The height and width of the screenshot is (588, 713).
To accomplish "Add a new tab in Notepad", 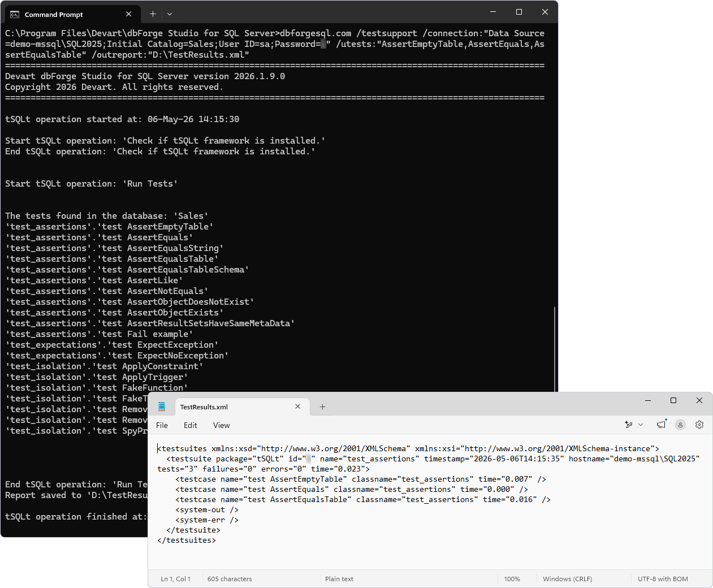I will coord(323,407).
